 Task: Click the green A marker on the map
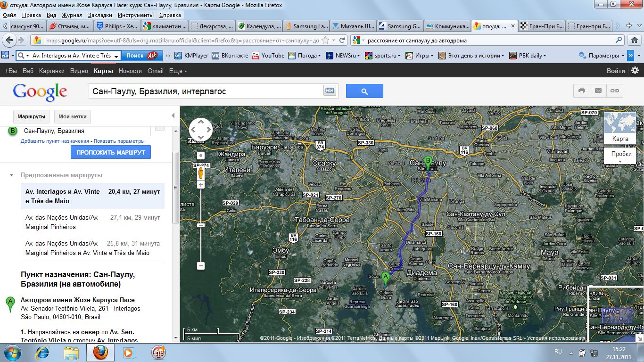[386, 279]
